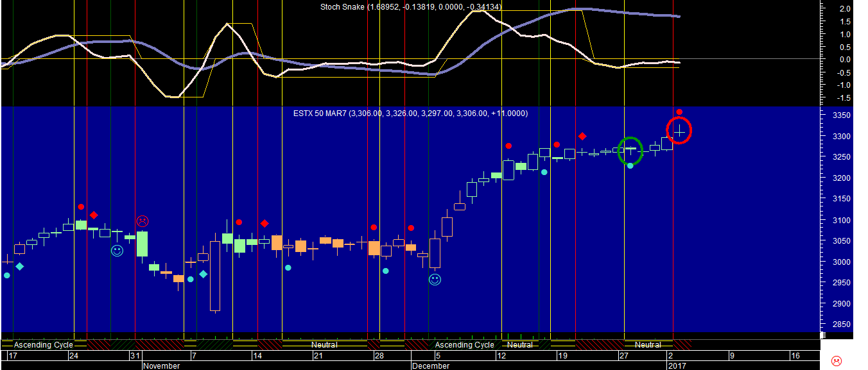Viewport: 868px width, 370px height.
Task: Click the Neutral cycle label near 21 November
Action: (325, 344)
